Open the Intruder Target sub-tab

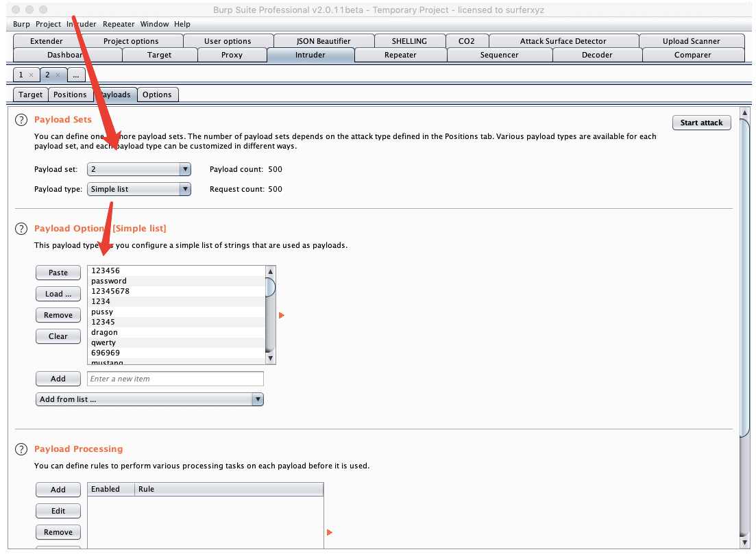pyautogui.click(x=30, y=95)
